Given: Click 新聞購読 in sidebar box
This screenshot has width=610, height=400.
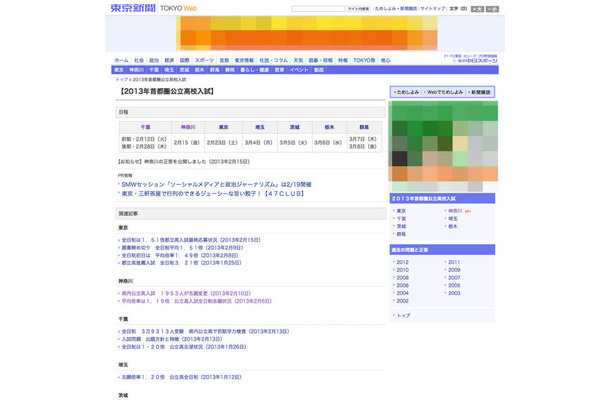Looking at the screenshot, I should tap(480, 92).
